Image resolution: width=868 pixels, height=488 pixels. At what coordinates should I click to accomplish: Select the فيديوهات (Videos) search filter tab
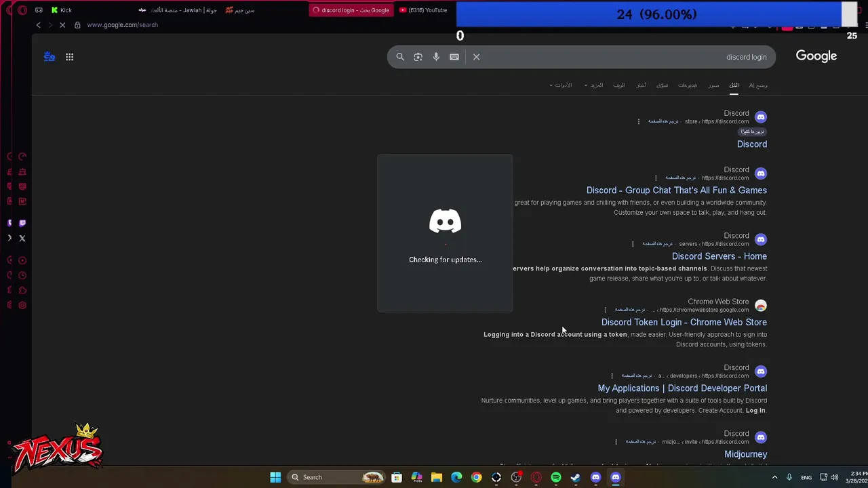(x=688, y=85)
